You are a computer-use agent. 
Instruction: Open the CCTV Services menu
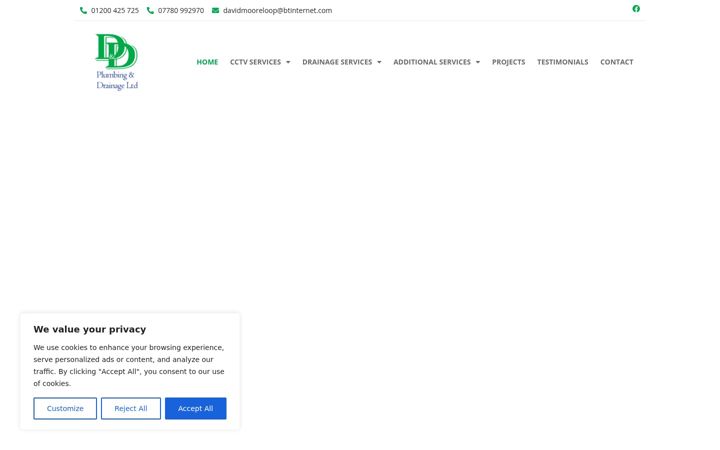tap(255, 62)
